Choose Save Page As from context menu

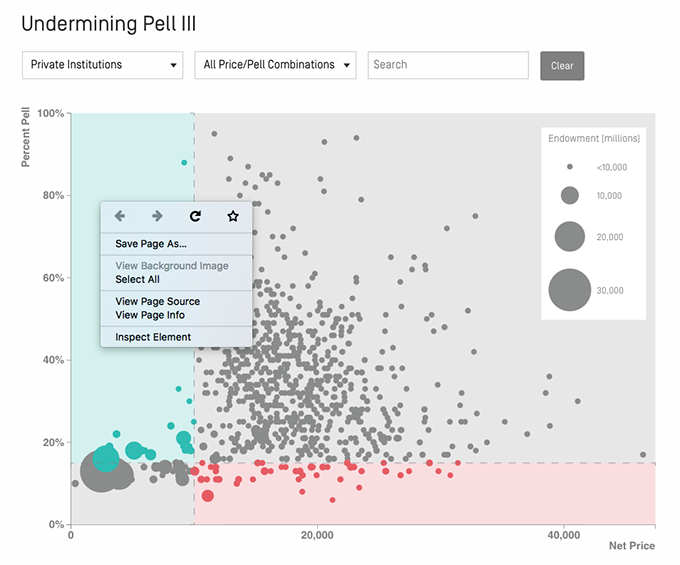pos(151,243)
